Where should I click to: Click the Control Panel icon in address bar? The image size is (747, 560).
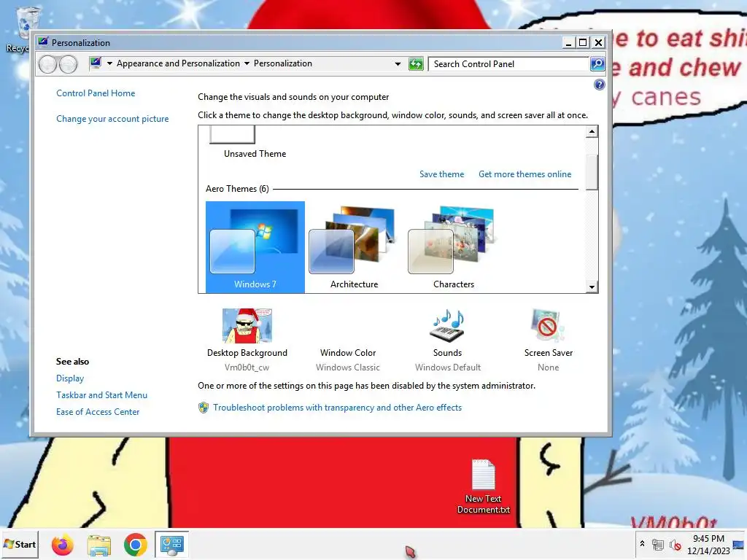pos(96,63)
